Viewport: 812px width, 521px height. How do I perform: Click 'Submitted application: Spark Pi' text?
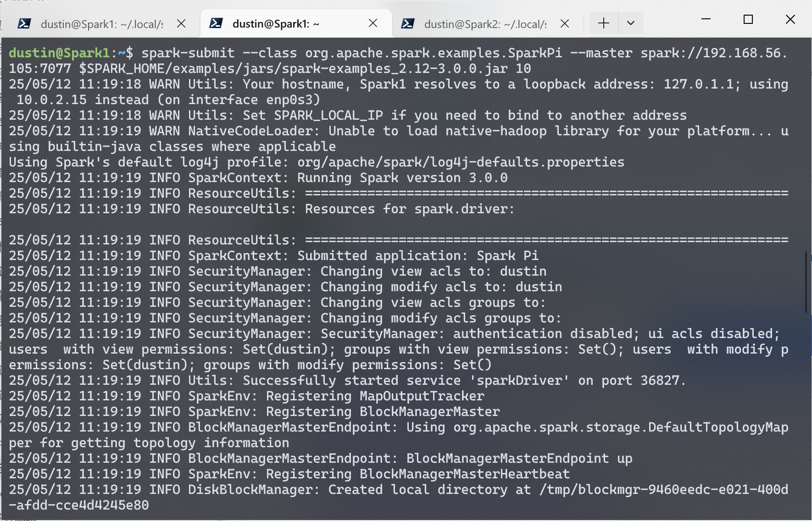tap(418, 256)
